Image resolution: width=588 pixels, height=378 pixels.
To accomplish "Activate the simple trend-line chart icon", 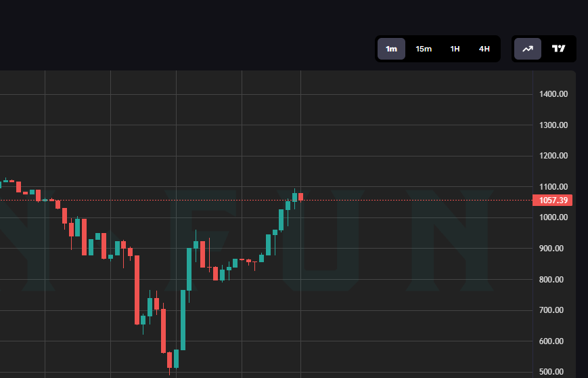I will tap(528, 49).
